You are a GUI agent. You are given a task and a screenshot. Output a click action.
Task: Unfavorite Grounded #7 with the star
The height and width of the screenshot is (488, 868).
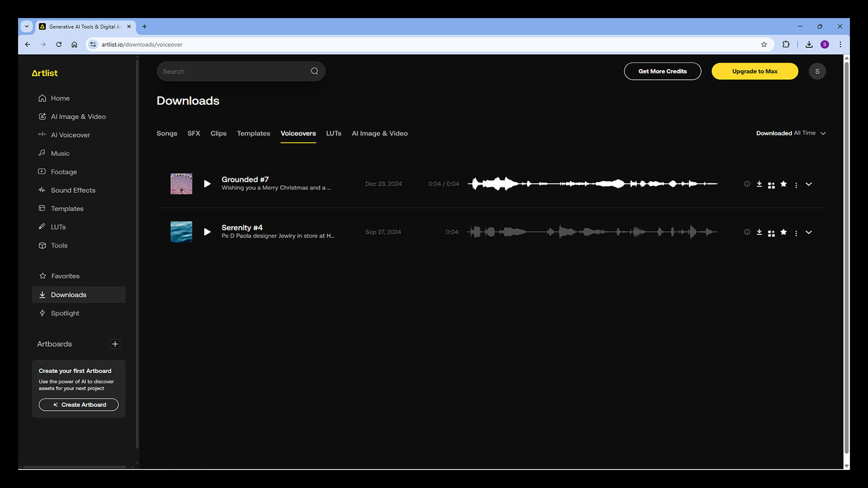pyautogui.click(x=784, y=184)
